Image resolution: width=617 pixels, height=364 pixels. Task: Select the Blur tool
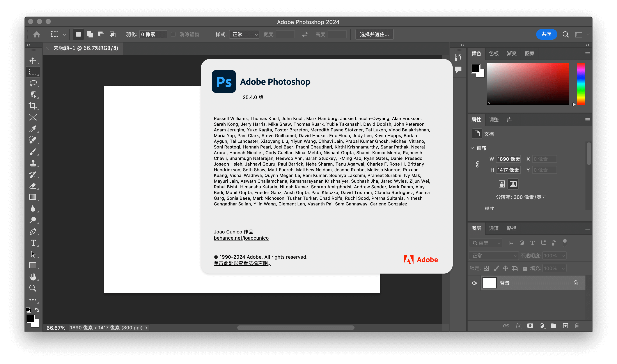tap(33, 209)
